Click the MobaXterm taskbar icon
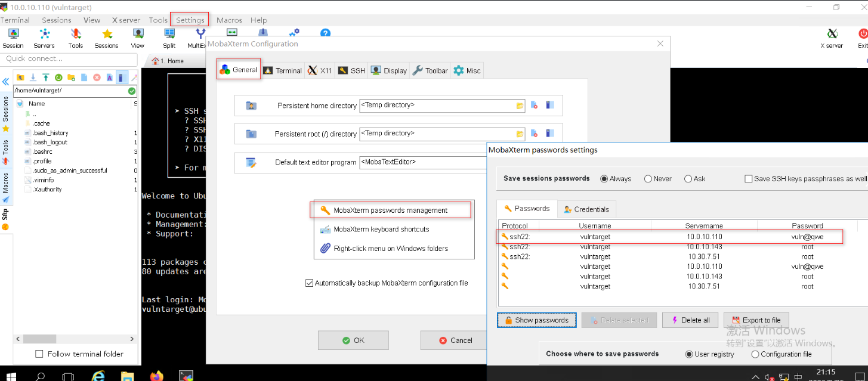 click(x=186, y=376)
